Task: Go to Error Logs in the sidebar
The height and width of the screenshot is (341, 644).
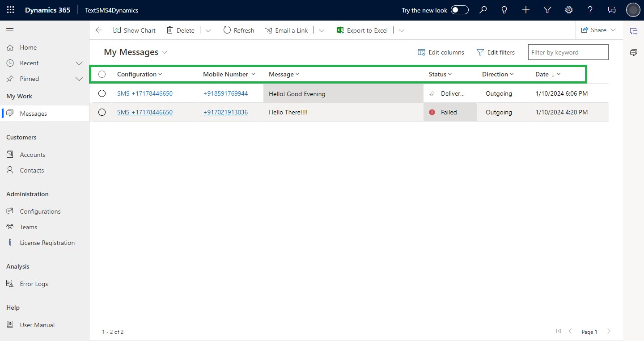Action: click(34, 284)
